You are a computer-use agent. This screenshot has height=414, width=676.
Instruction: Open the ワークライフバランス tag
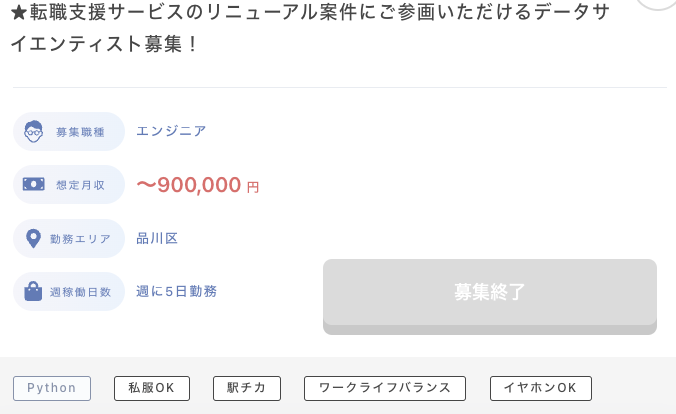point(385,388)
